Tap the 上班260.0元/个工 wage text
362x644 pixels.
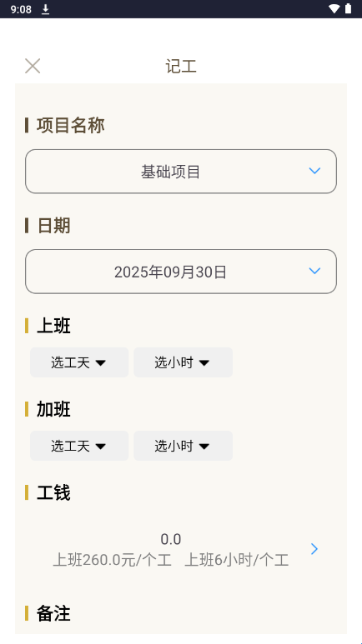tap(113, 560)
